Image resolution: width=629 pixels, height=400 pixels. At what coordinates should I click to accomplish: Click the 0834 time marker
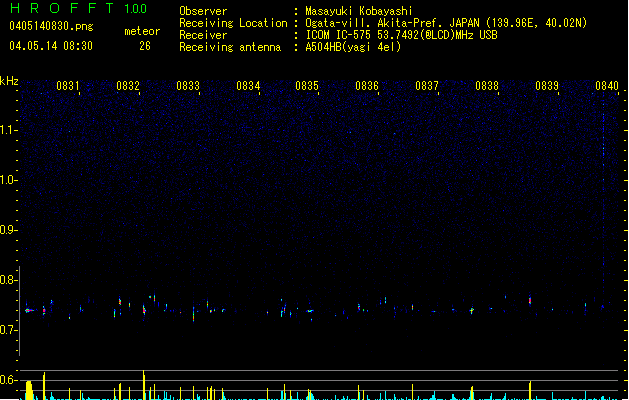tap(248, 86)
